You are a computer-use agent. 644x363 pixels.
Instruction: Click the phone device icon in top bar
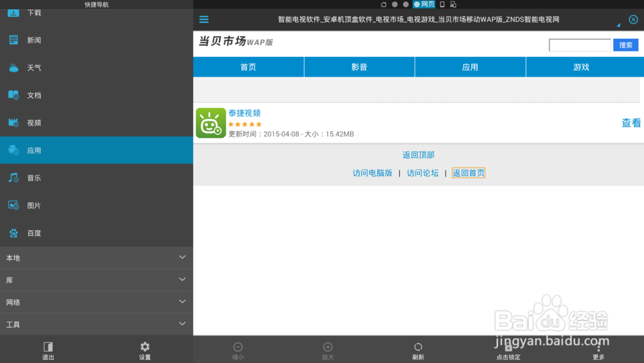point(442,5)
